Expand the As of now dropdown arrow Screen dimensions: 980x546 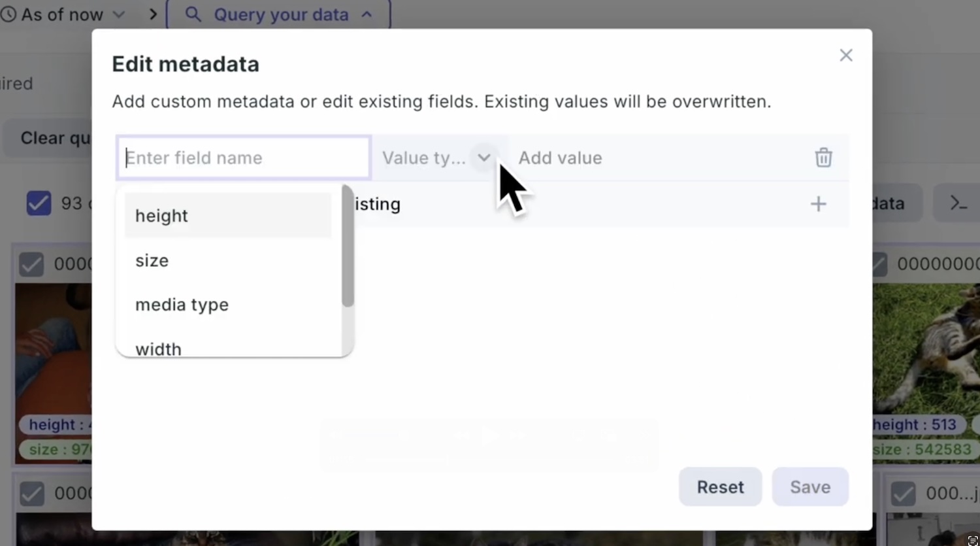click(119, 14)
